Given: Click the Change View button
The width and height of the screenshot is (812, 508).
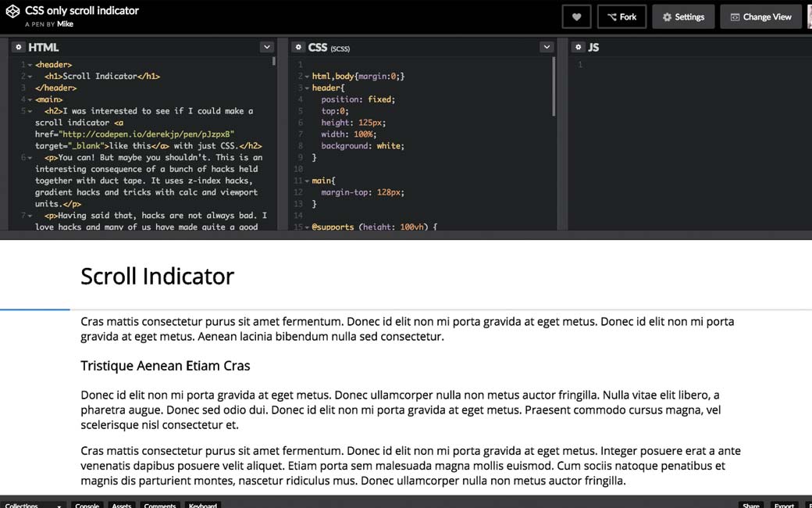Looking at the screenshot, I should (760, 17).
